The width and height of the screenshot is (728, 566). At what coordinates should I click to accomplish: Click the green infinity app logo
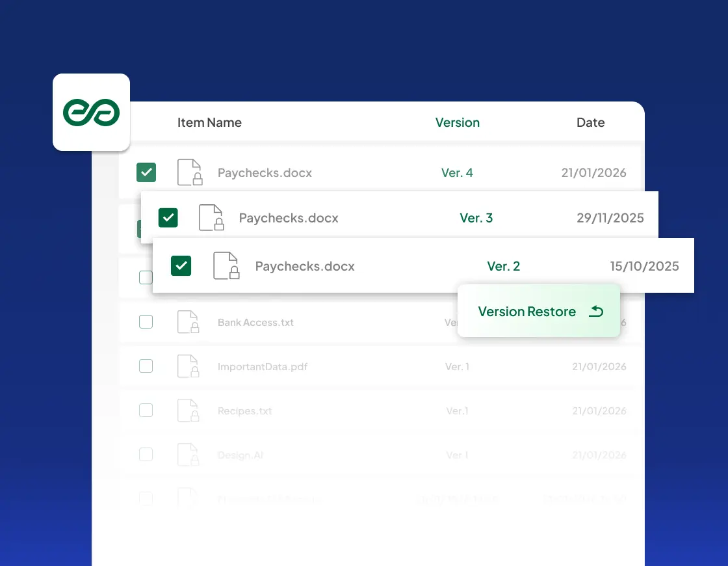pyautogui.click(x=91, y=112)
